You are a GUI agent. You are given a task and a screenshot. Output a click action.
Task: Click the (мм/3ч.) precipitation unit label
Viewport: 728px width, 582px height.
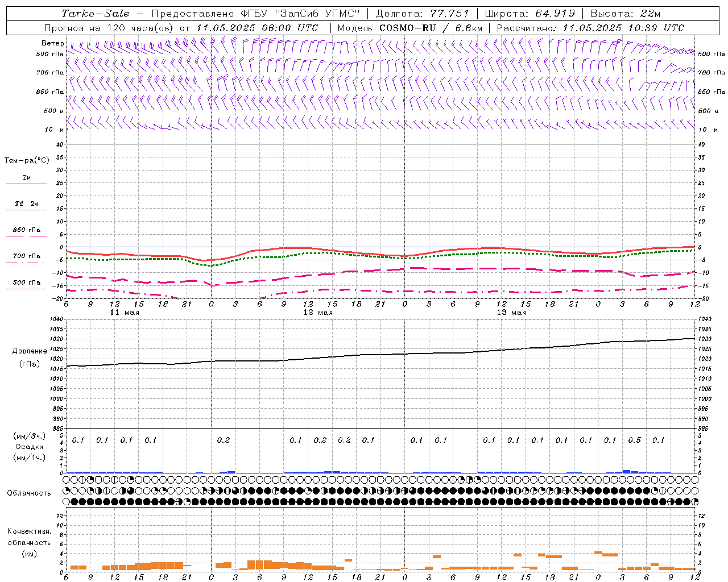pos(30,436)
